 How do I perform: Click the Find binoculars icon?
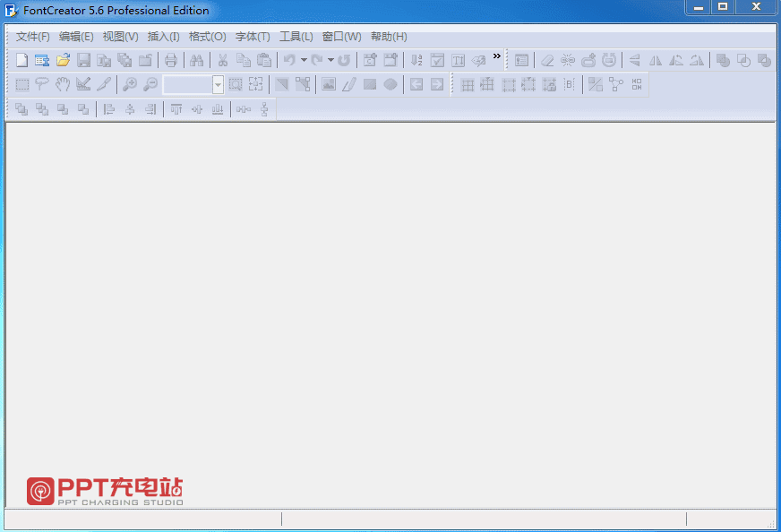pos(197,60)
